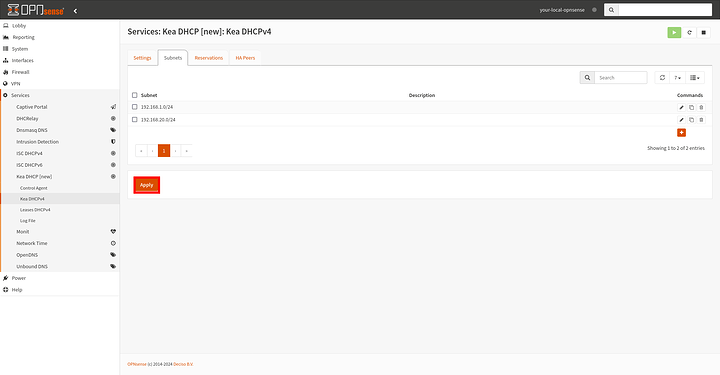Click subnet text 192.168.1.0/24
Viewport: 720px width, 375px height.
(157, 107)
